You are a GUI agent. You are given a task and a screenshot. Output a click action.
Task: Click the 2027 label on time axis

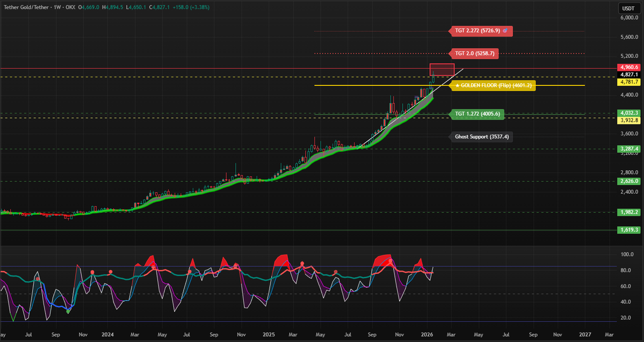[585, 334]
